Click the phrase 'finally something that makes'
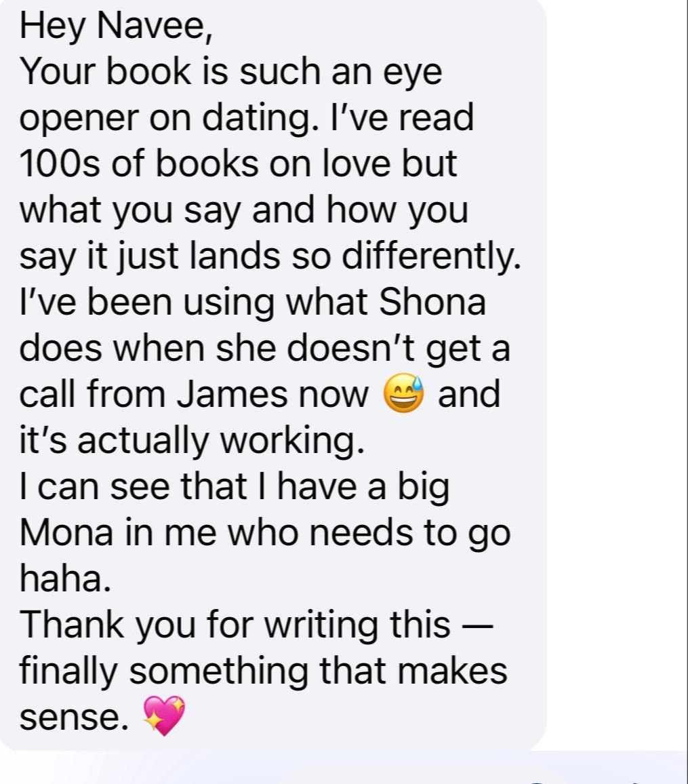Screen dimensions: 688x784 pyautogui.click(x=263, y=671)
